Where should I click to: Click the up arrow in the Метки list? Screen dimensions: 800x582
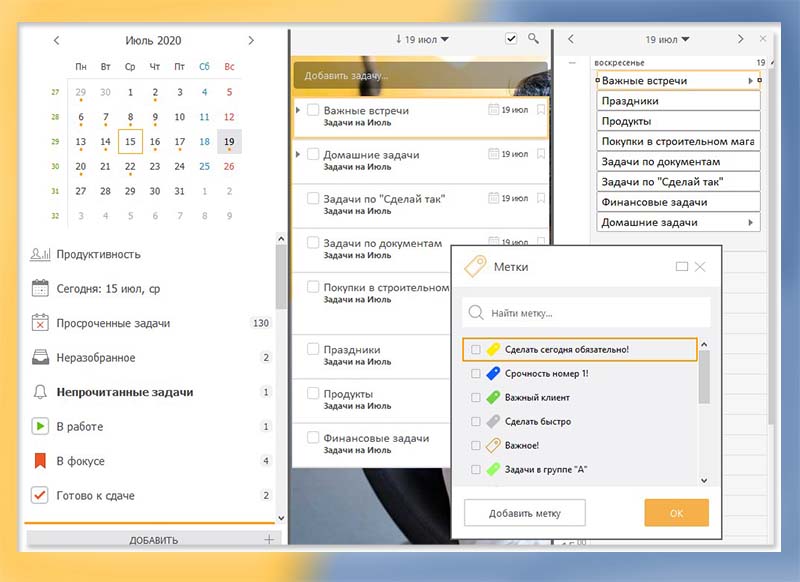click(704, 344)
